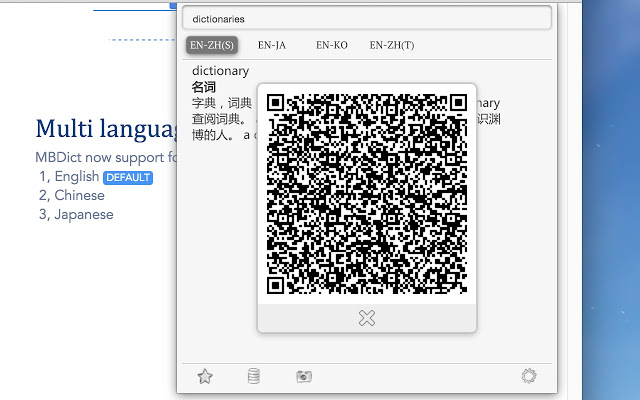The width and height of the screenshot is (640, 400).
Task: Open settings via the gear icon
Action: pyautogui.click(x=529, y=376)
